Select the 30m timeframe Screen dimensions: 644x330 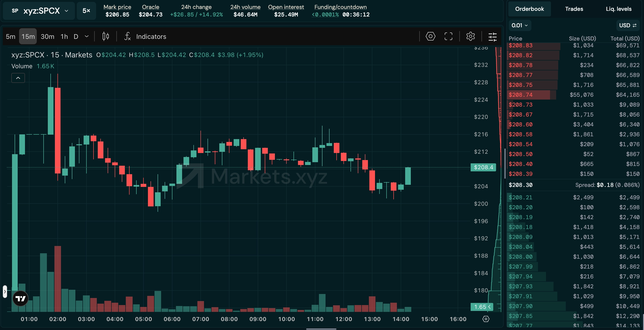[x=48, y=36]
